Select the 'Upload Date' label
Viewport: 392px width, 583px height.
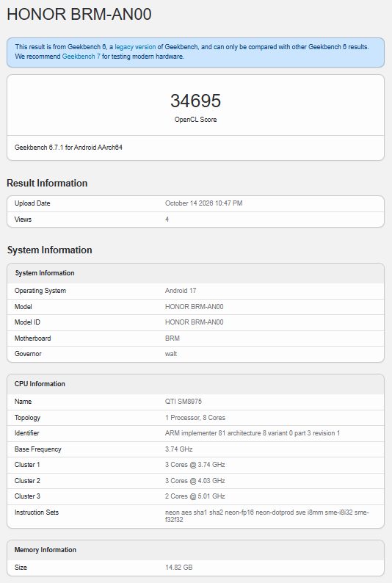pos(32,203)
